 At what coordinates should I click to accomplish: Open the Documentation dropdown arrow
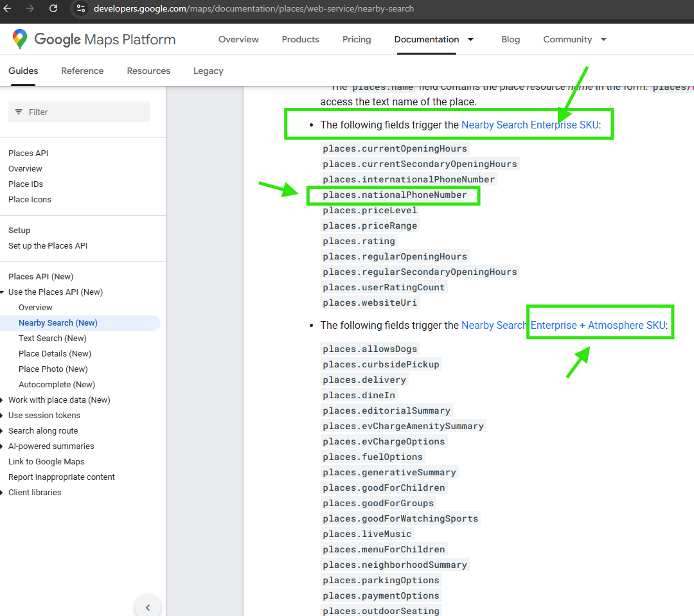tap(470, 39)
